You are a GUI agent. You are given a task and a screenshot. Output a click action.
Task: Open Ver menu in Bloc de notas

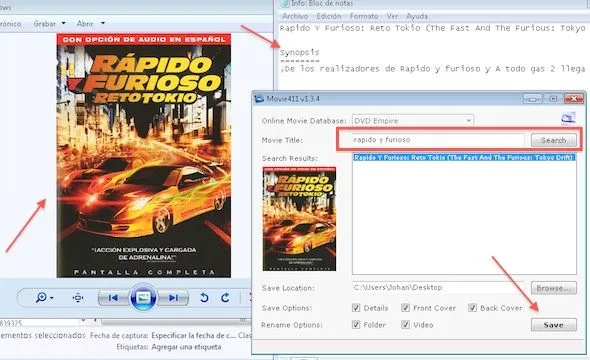(x=392, y=16)
